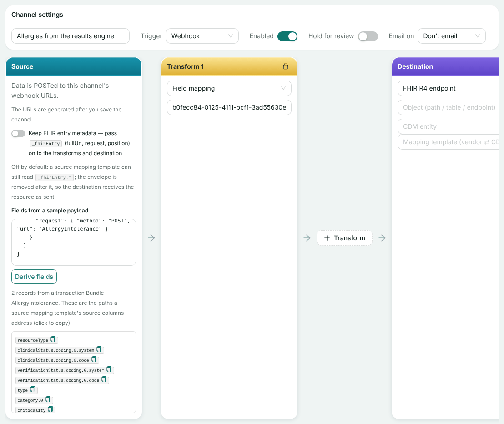Grab the payload textarea resize handle

click(x=133, y=263)
